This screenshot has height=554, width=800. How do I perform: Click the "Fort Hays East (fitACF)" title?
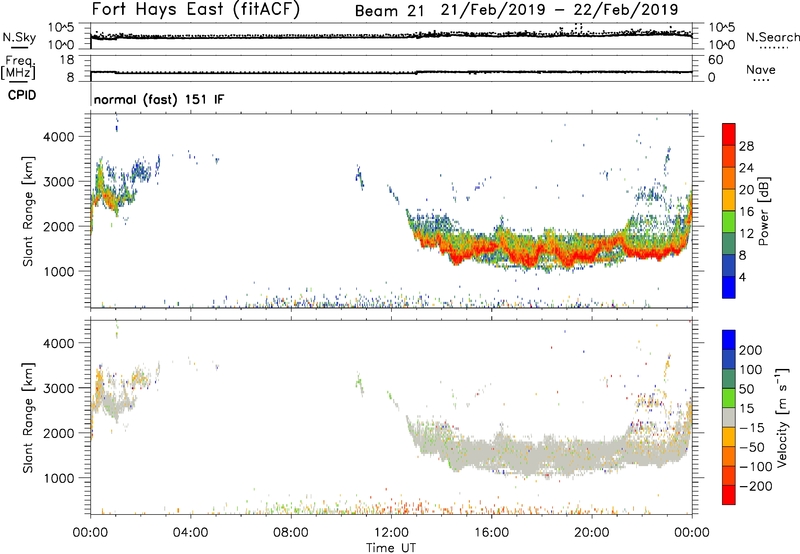(x=196, y=9)
